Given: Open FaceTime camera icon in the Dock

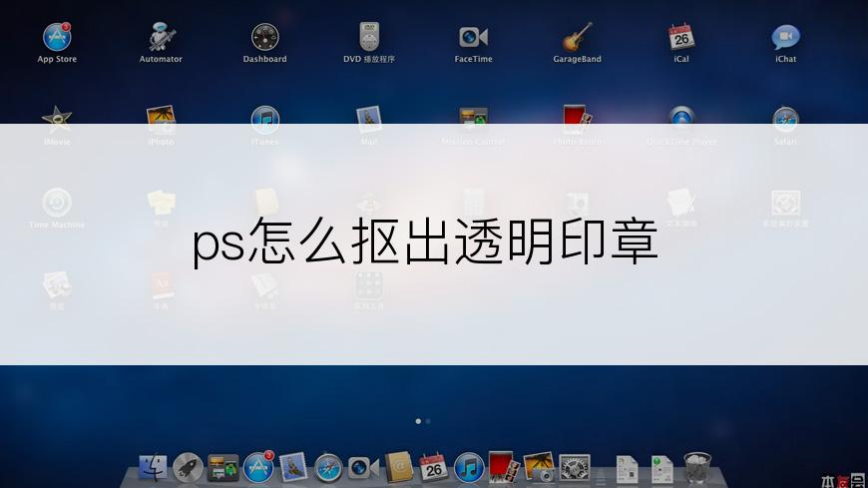Looking at the screenshot, I should pyautogui.click(x=364, y=468).
